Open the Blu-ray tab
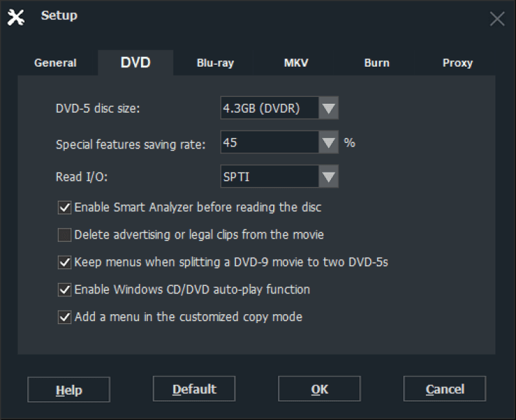This screenshot has width=516, height=420. 215,63
